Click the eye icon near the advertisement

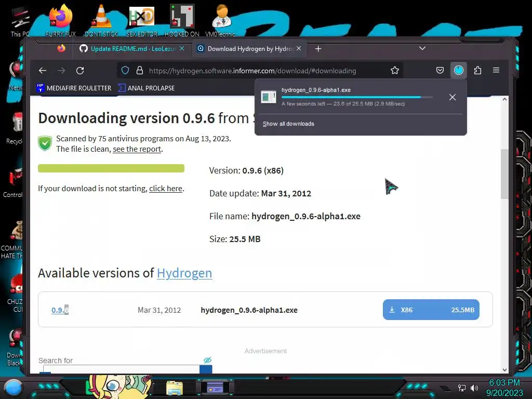click(207, 360)
